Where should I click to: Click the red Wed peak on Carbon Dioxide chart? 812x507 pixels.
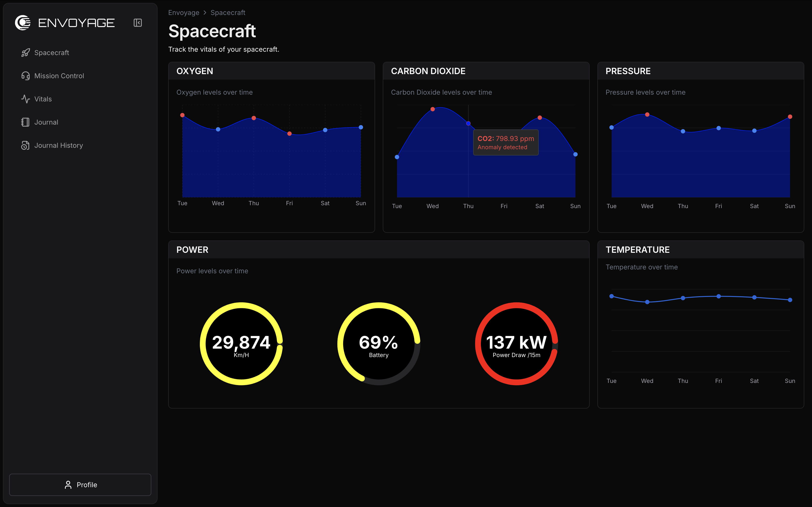tap(433, 109)
